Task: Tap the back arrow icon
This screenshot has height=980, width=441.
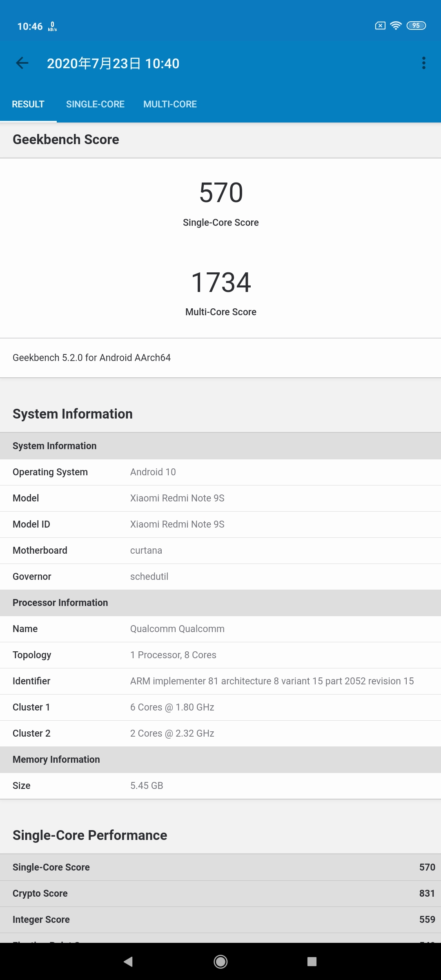Action: 22,63
